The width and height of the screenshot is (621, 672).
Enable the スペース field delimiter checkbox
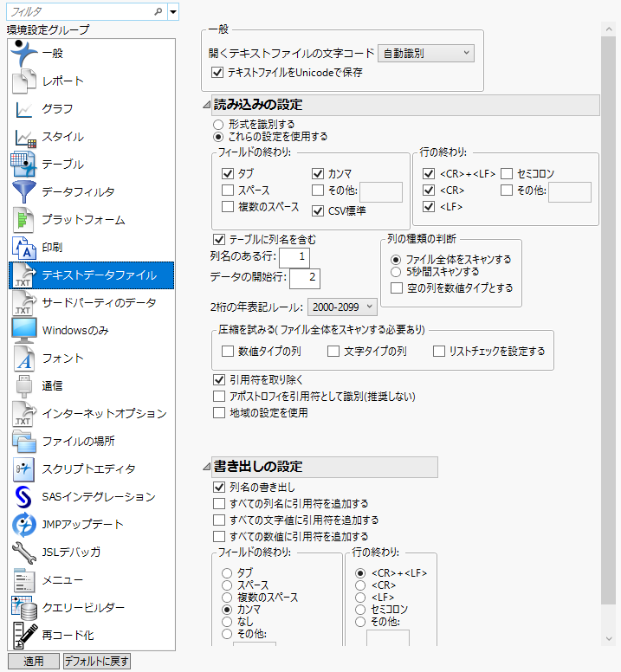pyautogui.click(x=228, y=190)
